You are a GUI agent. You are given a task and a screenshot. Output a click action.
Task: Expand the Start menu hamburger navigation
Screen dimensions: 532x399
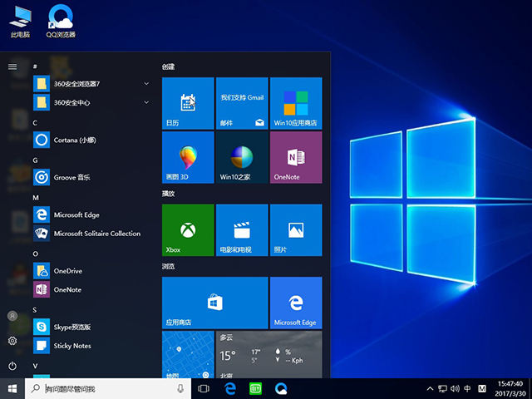pyautogui.click(x=12, y=66)
